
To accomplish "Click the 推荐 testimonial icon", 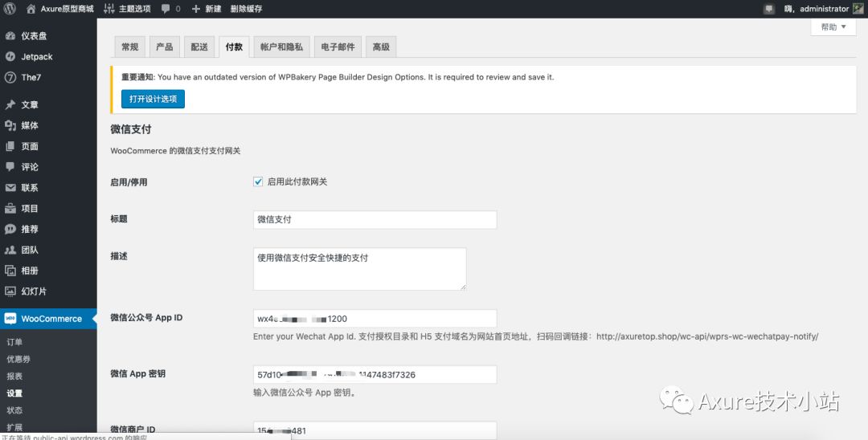I will tap(10, 230).
